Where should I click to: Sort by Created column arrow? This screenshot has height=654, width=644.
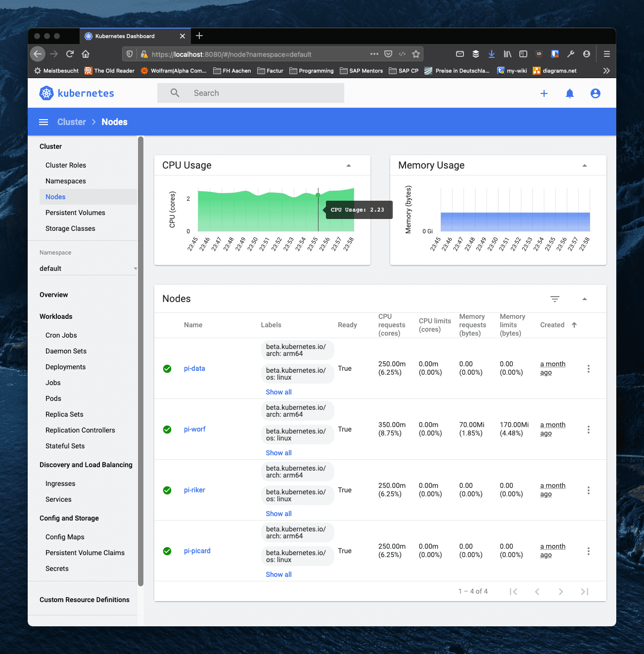pos(574,325)
